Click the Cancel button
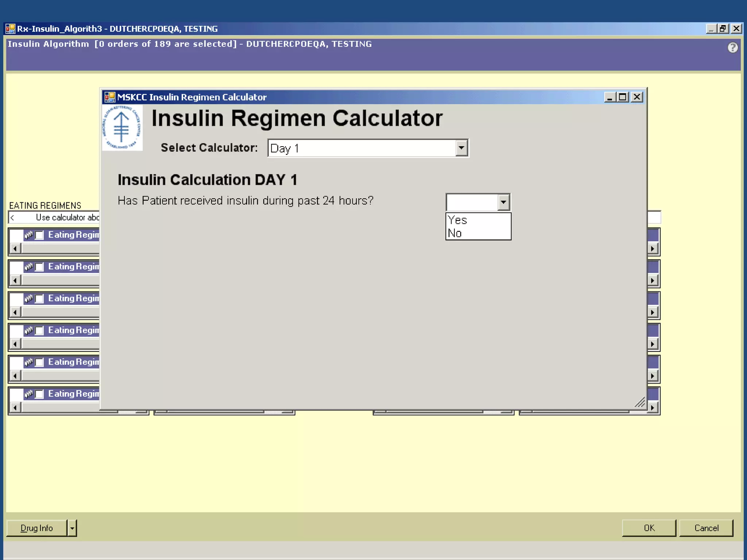Screen dimensions: 747x560 click(x=706, y=528)
